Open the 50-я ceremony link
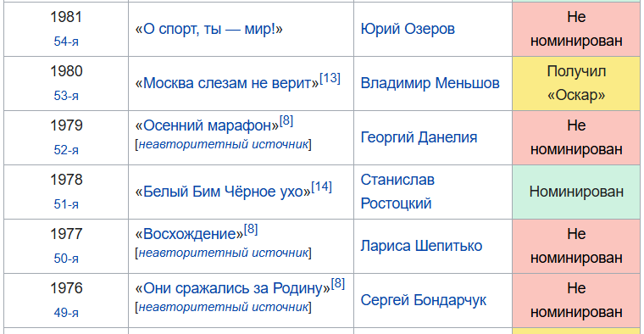Viewport: 644px width, 334px height. coord(66,259)
